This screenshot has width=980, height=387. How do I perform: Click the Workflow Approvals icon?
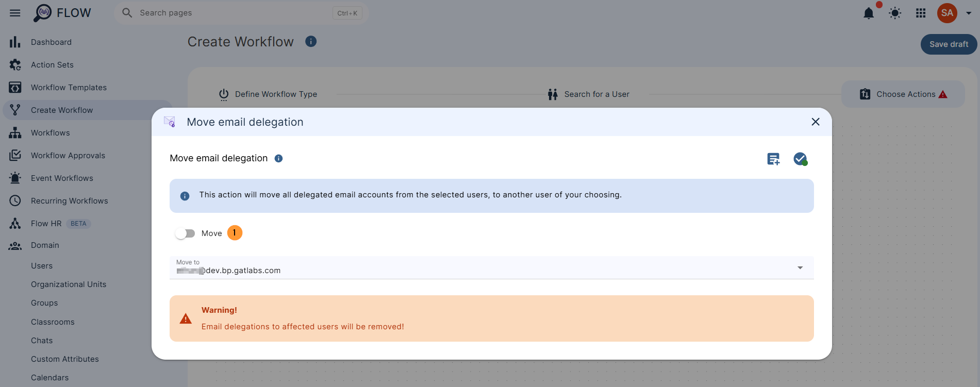pyautogui.click(x=15, y=155)
